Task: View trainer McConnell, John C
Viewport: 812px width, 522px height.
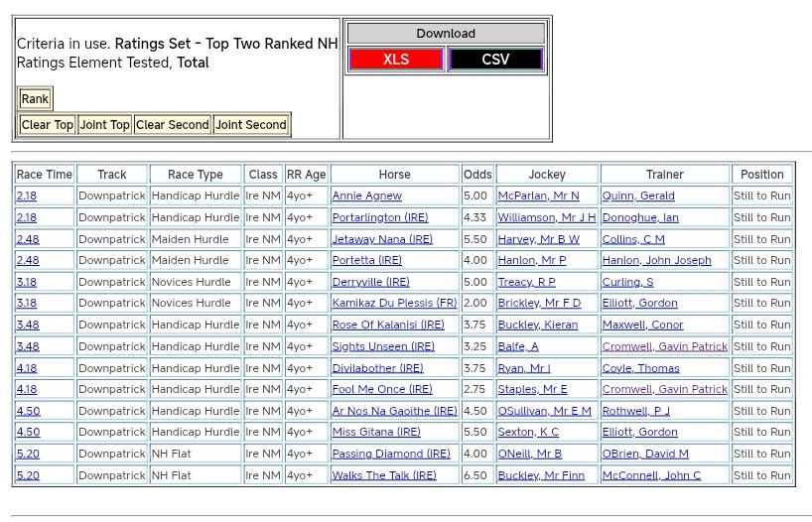Action: click(x=650, y=476)
